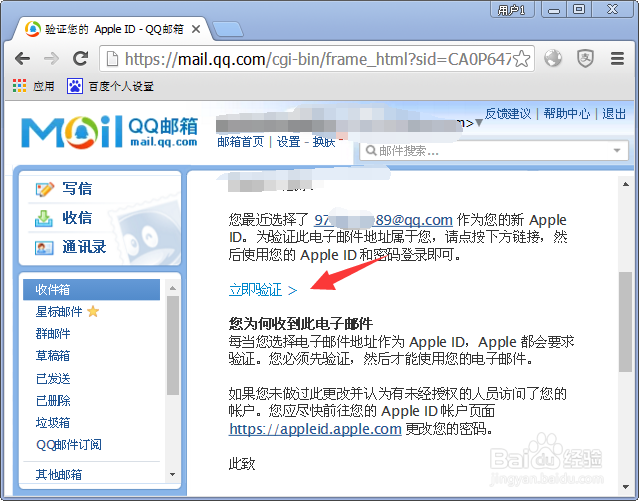Open 其他邮箱
The width and height of the screenshot is (639, 501).
(59, 475)
